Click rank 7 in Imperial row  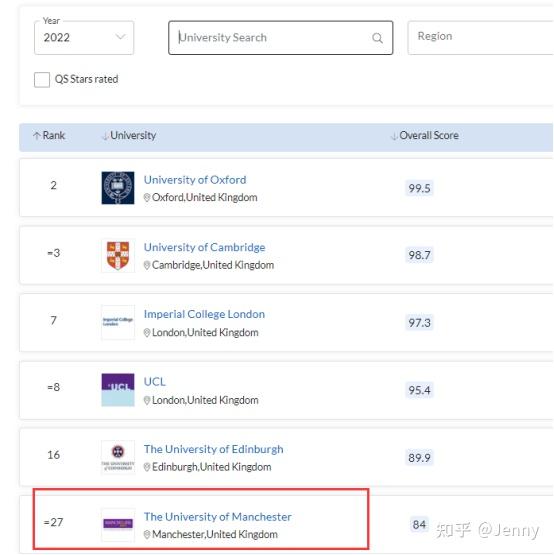(x=53, y=320)
